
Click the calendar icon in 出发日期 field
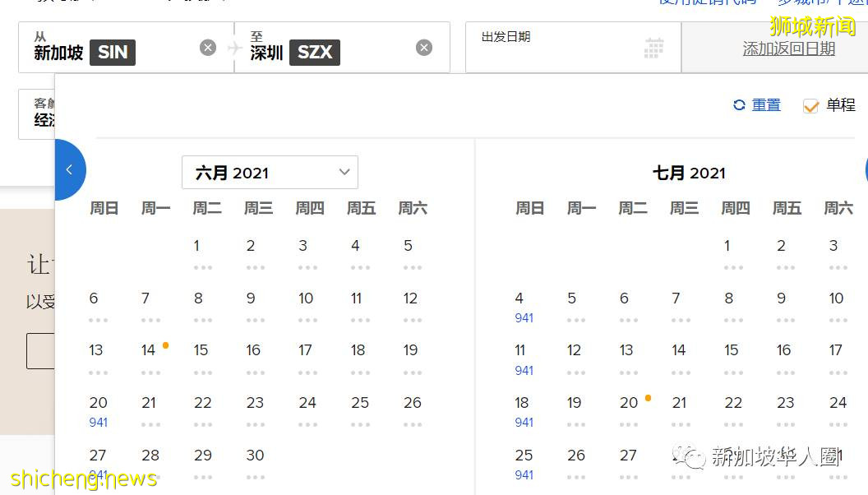[653, 48]
